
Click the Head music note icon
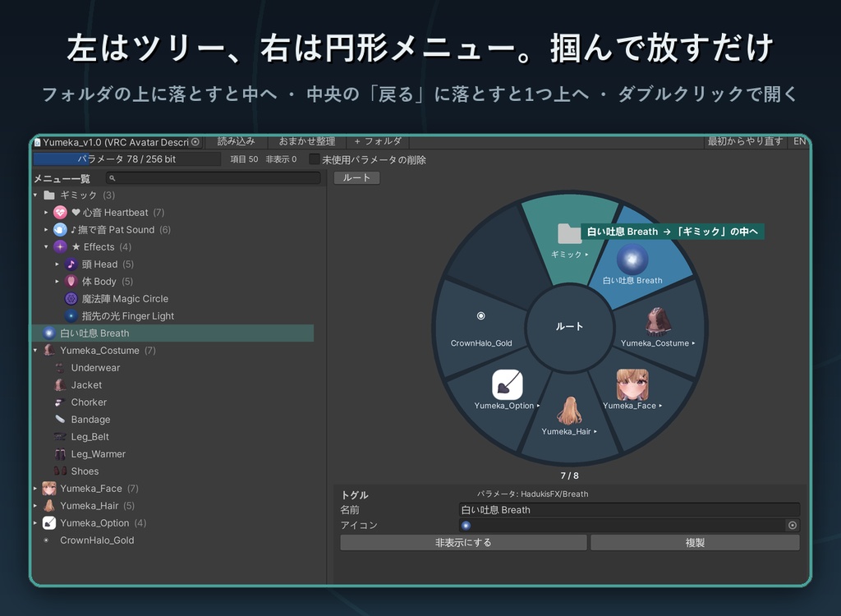71,264
